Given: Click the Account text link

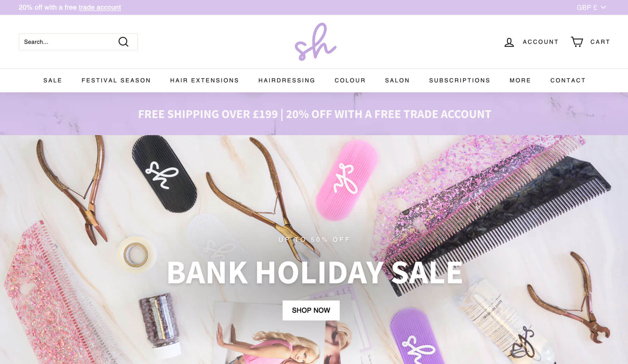Looking at the screenshot, I should coord(540,42).
